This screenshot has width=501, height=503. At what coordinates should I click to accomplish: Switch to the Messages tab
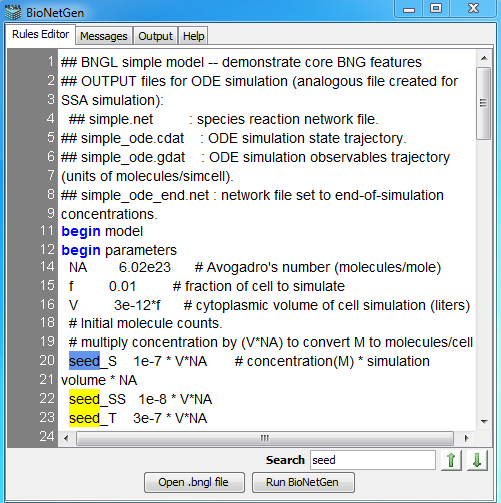pos(104,36)
